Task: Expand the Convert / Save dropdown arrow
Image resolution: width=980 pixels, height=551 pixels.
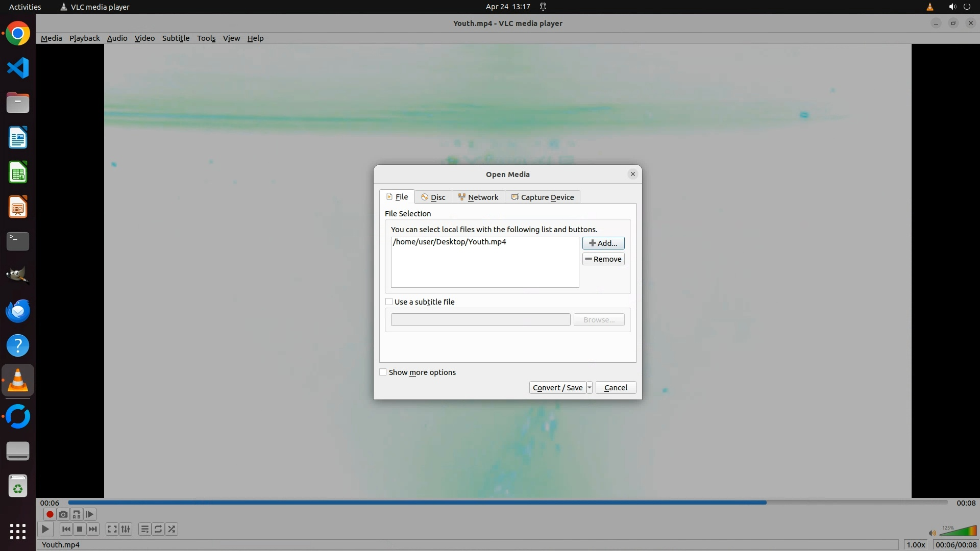Action: click(590, 388)
